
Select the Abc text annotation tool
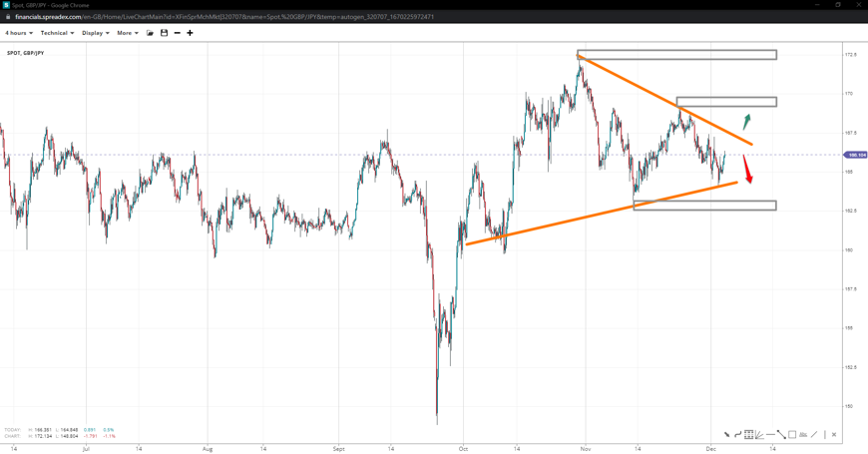click(x=803, y=435)
